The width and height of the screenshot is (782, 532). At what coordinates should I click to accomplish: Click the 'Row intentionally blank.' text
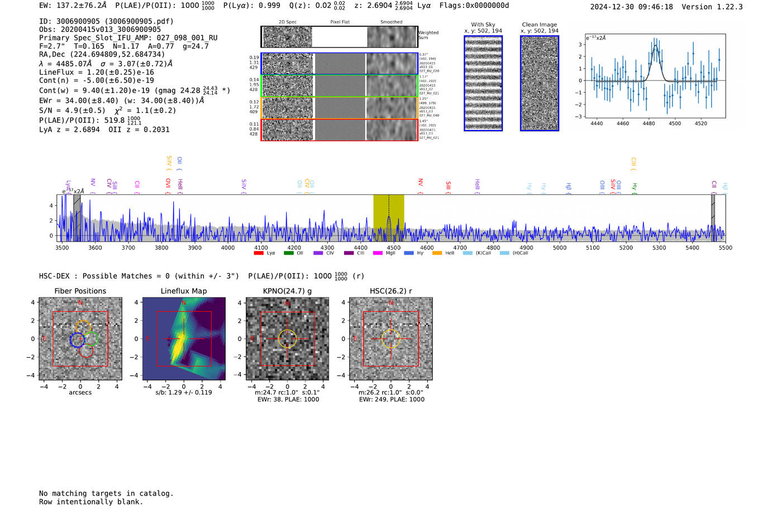[x=91, y=502]
